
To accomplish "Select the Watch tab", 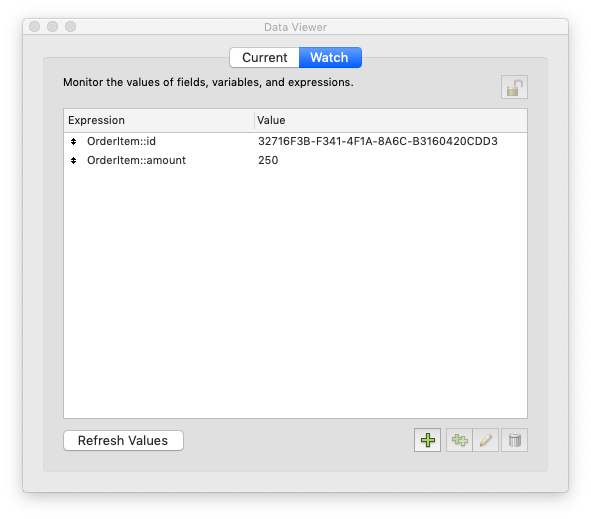I will [330, 57].
